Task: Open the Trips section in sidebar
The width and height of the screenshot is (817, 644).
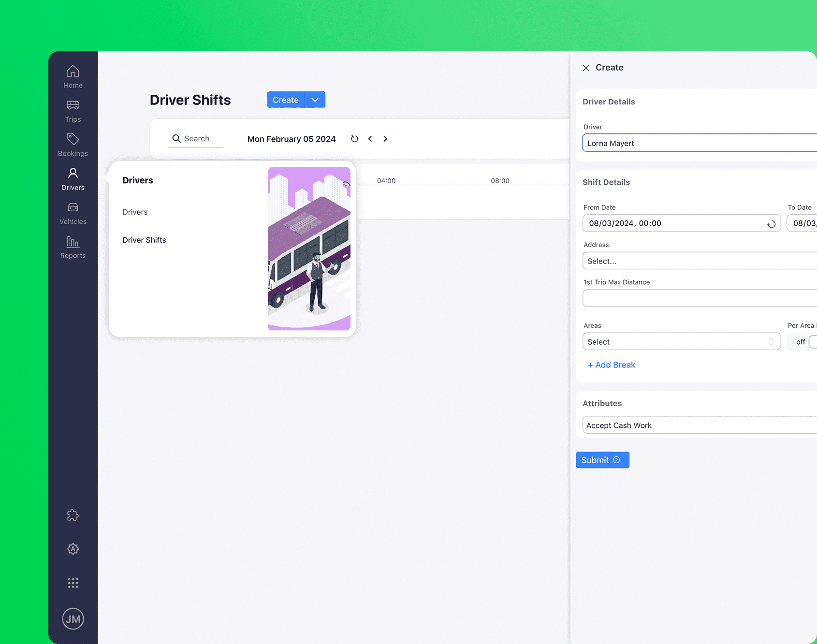Action: (73, 111)
